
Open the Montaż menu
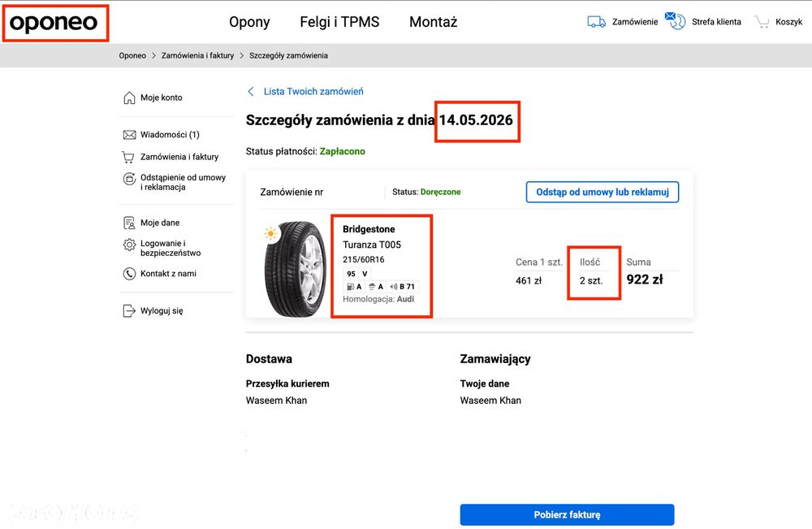[x=434, y=22]
